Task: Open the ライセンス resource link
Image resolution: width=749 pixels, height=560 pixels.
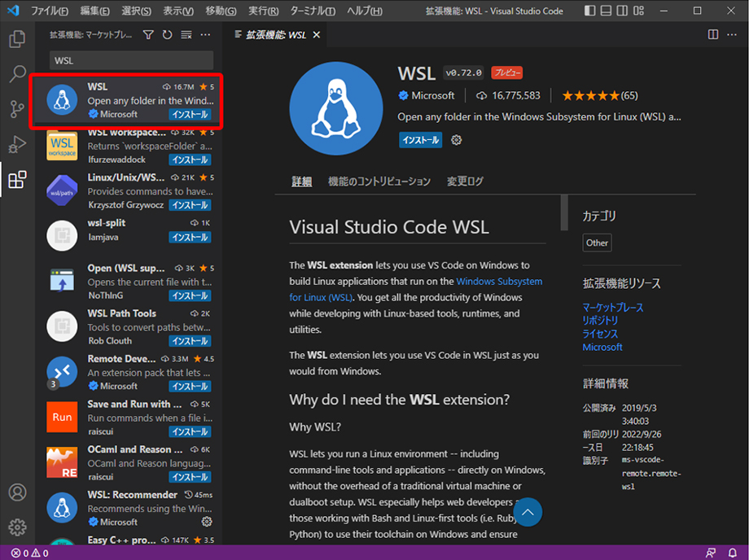Action: click(x=600, y=334)
